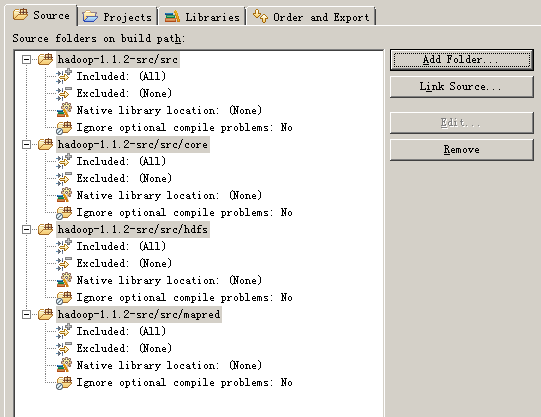Click the Projects tab folder icon
The height and width of the screenshot is (417, 541).
click(x=90, y=17)
